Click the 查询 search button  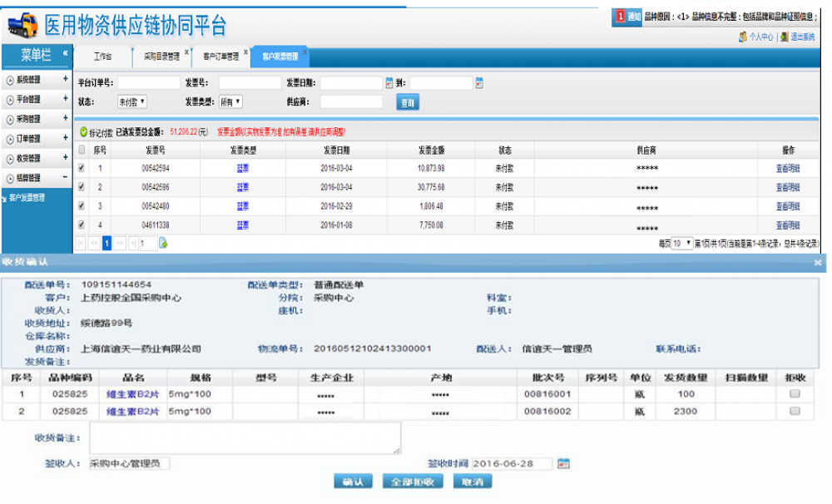point(407,102)
